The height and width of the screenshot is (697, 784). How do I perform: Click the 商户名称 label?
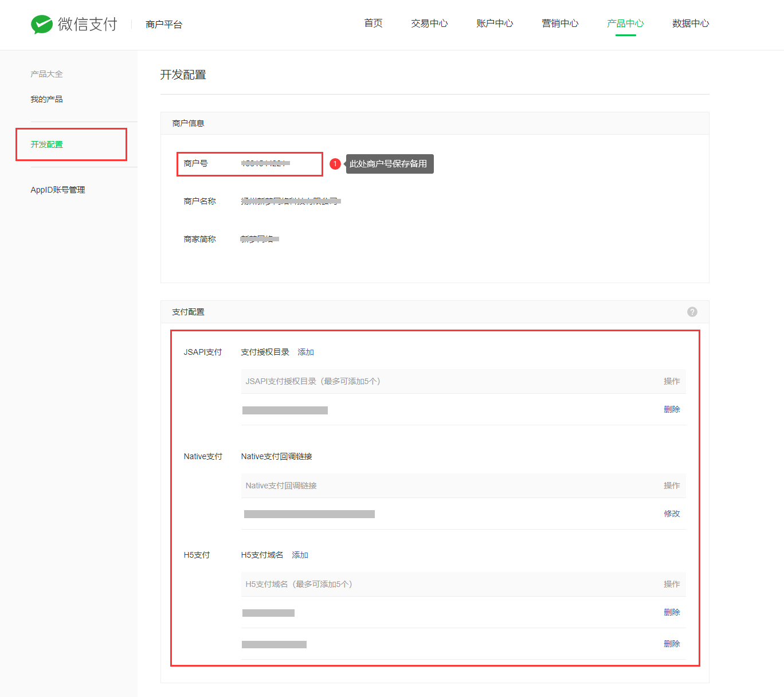[199, 201]
